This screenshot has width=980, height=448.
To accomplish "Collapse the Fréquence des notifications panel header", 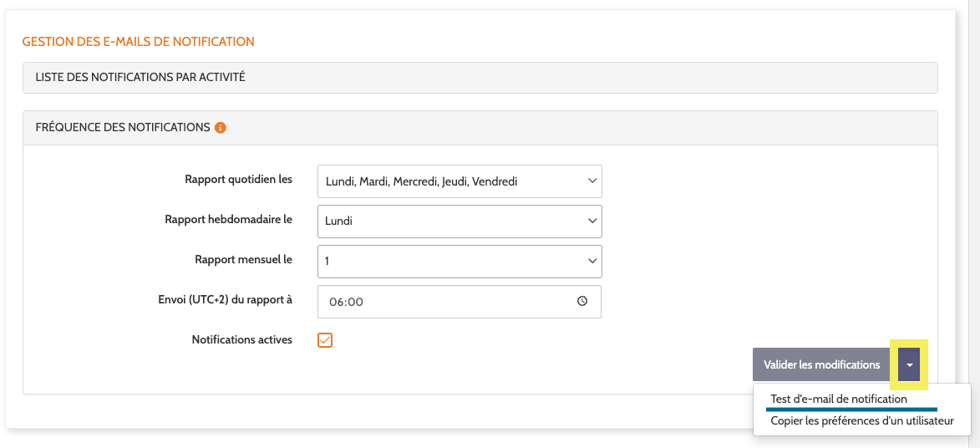I will click(x=480, y=128).
